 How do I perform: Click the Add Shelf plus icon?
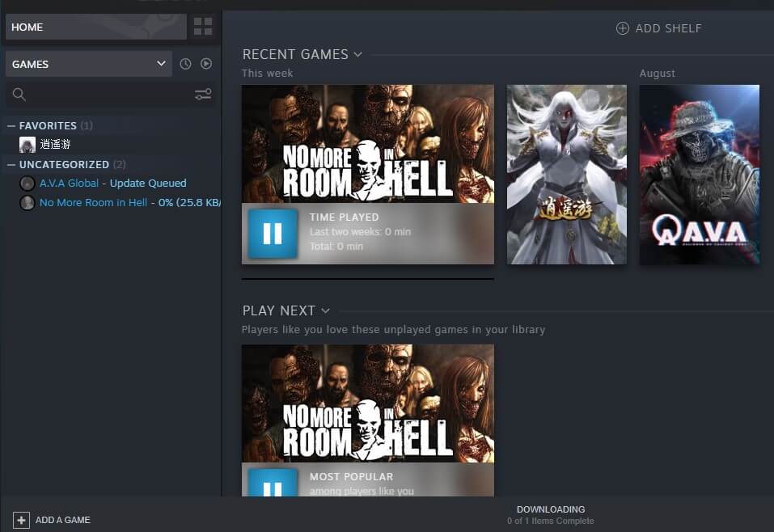pos(622,27)
